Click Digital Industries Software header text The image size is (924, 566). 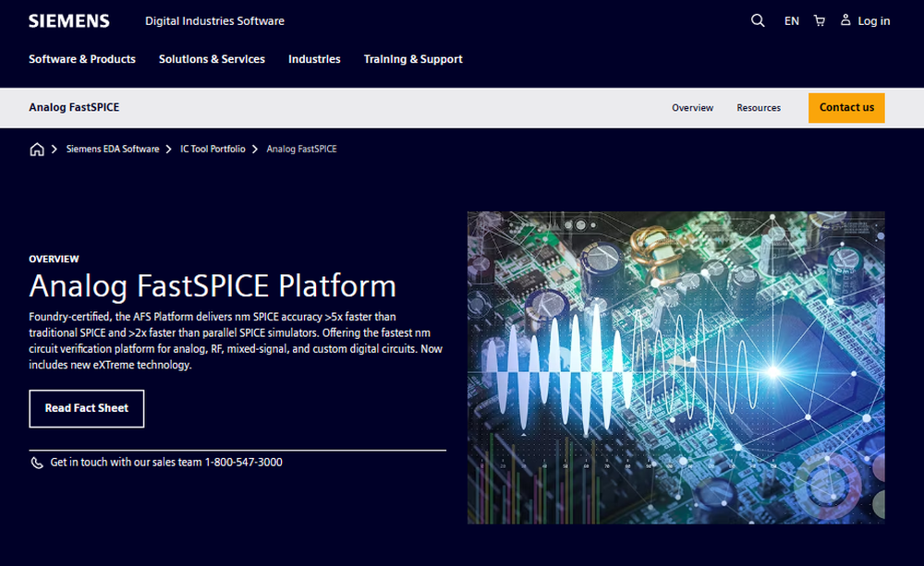214,21
